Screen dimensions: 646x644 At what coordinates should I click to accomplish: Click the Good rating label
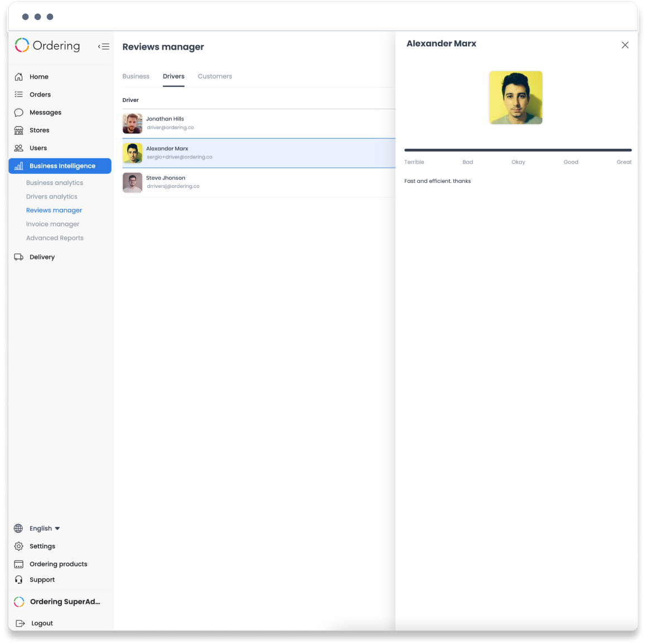tap(571, 162)
